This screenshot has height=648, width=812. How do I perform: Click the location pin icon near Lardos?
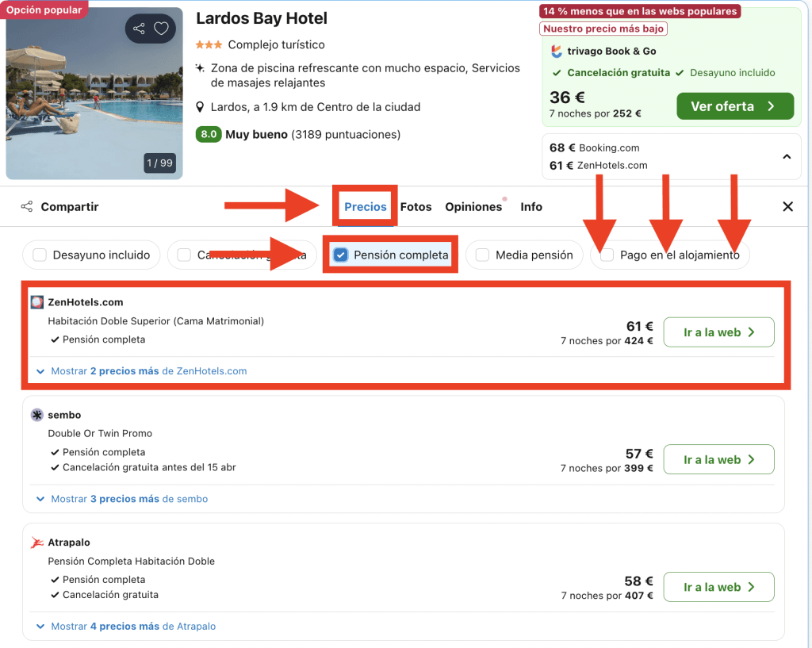pyautogui.click(x=201, y=107)
